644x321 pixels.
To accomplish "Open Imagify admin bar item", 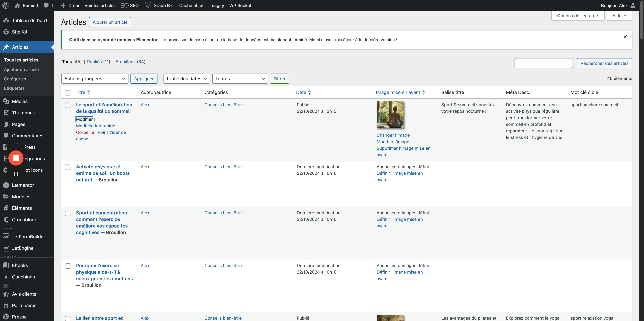I will [x=217, y=5].
